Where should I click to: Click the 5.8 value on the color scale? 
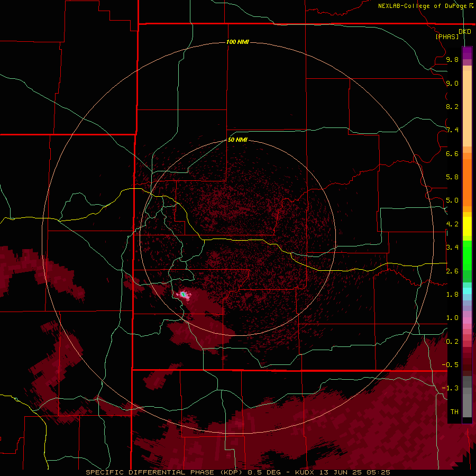pos(452,177)
